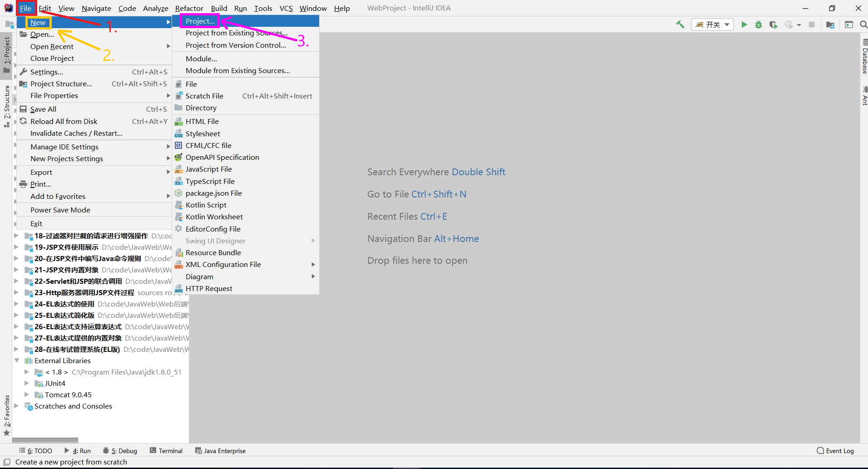Open the Event Log
The height and width of the screenshot is (469, 868).
pos(835,451)
